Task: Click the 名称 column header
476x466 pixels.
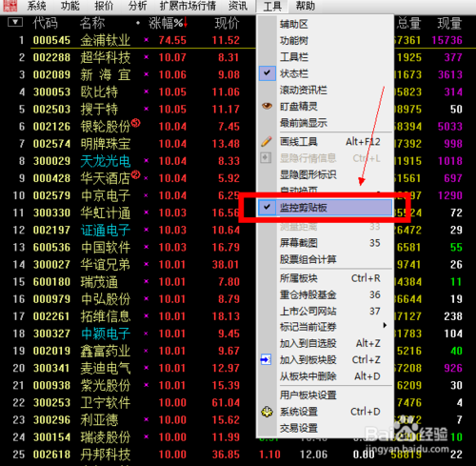Action: [x=92, y=23]
